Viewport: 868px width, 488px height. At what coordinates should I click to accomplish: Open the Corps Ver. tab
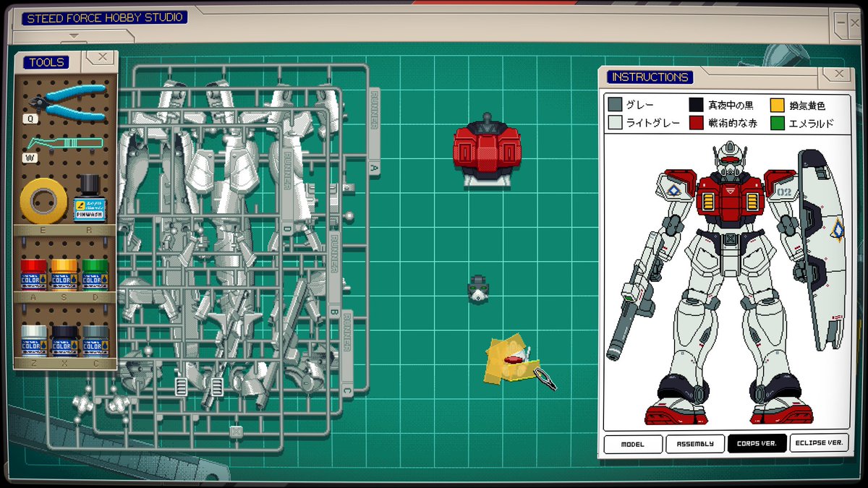pos(757,443)
